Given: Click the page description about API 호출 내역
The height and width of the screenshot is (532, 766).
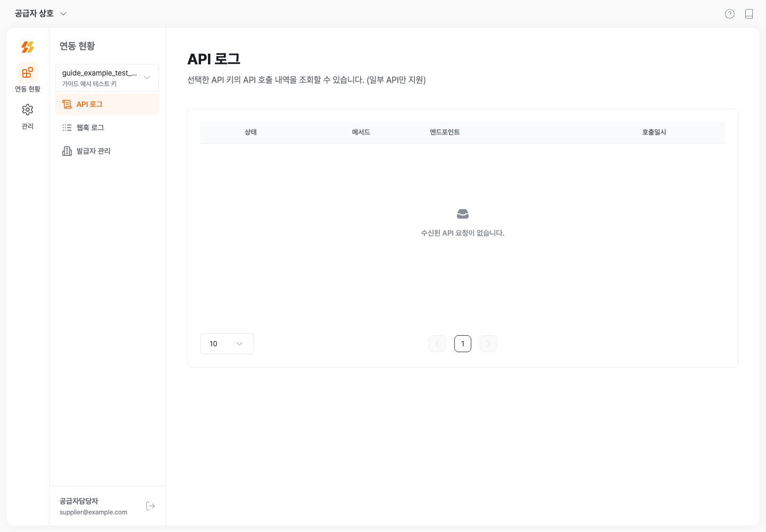Looking at the screenshot, I should pyautogui.click(x=306, y=80).
